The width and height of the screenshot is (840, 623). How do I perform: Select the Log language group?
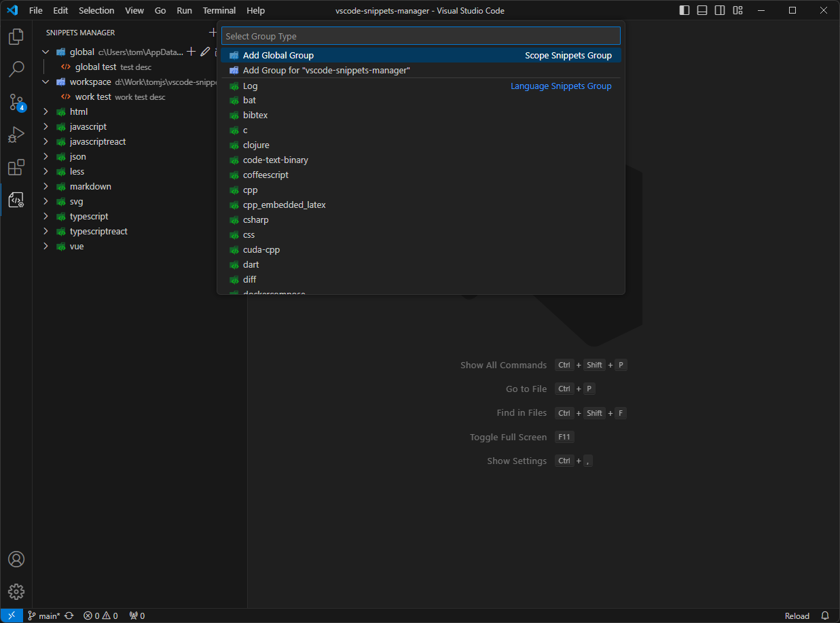(421, 86)
